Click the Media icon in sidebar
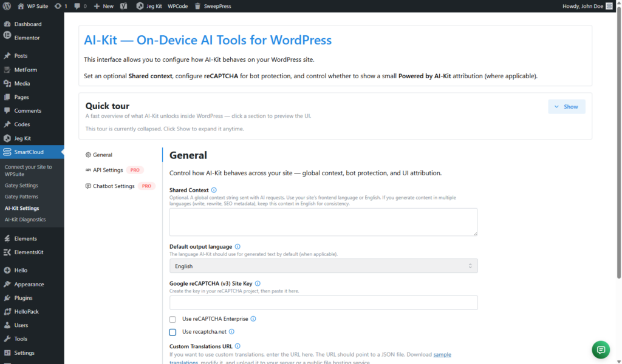Image resolution: width=622 pixels, height=364 pixels. (7, 84)
